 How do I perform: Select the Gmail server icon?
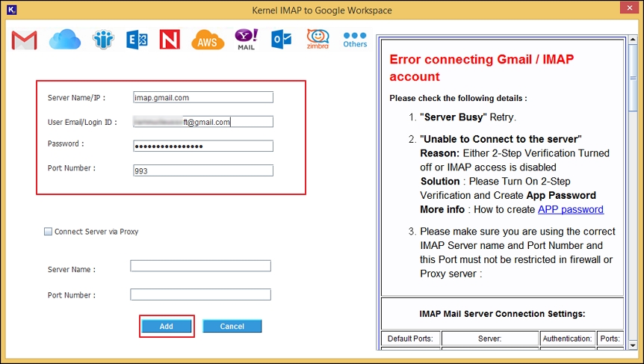(x=24, y=40)
